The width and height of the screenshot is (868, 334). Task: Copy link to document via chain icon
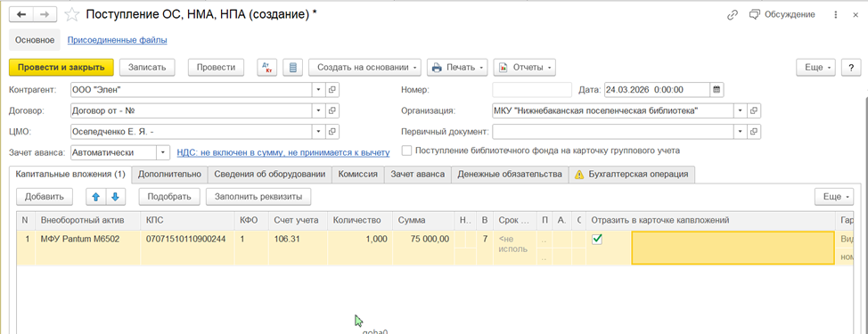pyautogui.click(x=733, y=15)
